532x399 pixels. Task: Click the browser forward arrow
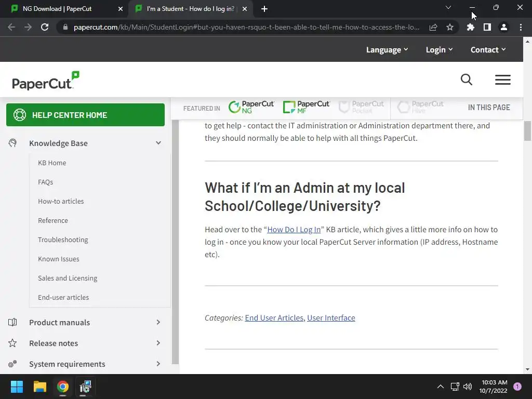coord(28,27)
